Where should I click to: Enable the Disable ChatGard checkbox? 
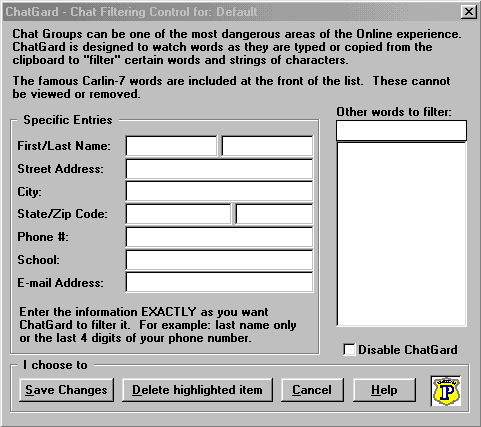[x=349, y=350]
